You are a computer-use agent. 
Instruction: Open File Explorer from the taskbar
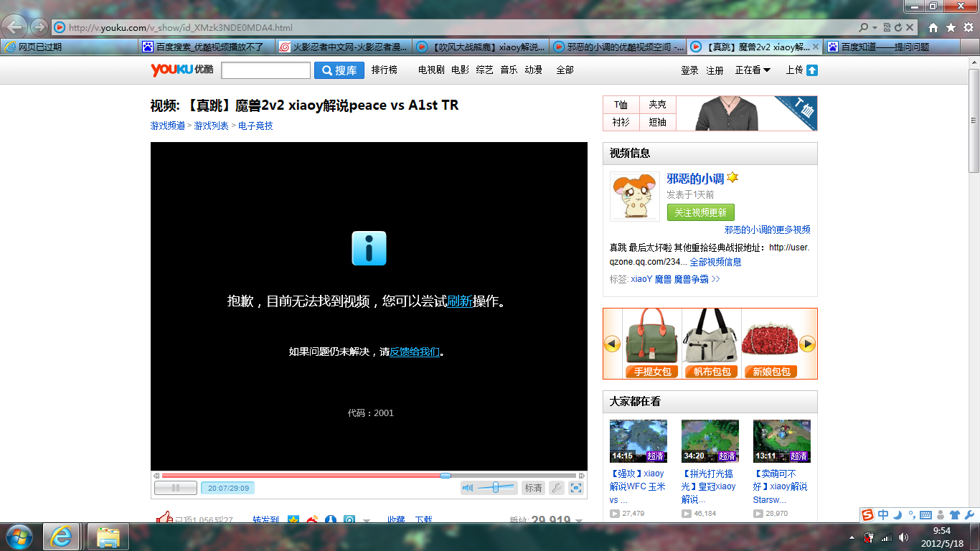(x=108, y=537)
